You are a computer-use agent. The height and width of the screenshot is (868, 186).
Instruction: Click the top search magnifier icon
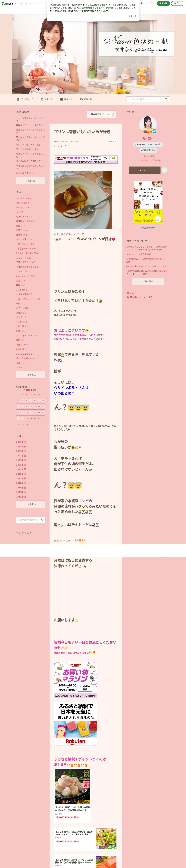tap(166, 99)
